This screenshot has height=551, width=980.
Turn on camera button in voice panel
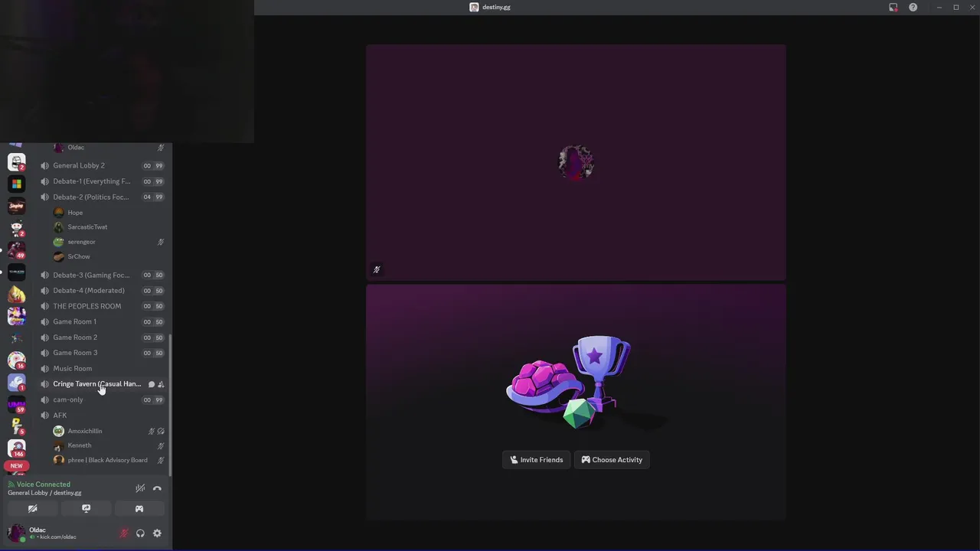[32, 508]
